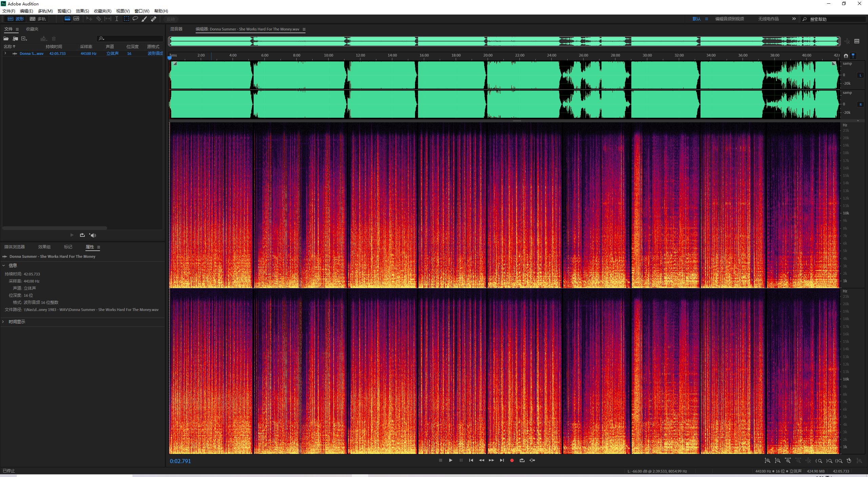Select the Paintbrush Selection tool
868x477 pixels.
[144, 19]
